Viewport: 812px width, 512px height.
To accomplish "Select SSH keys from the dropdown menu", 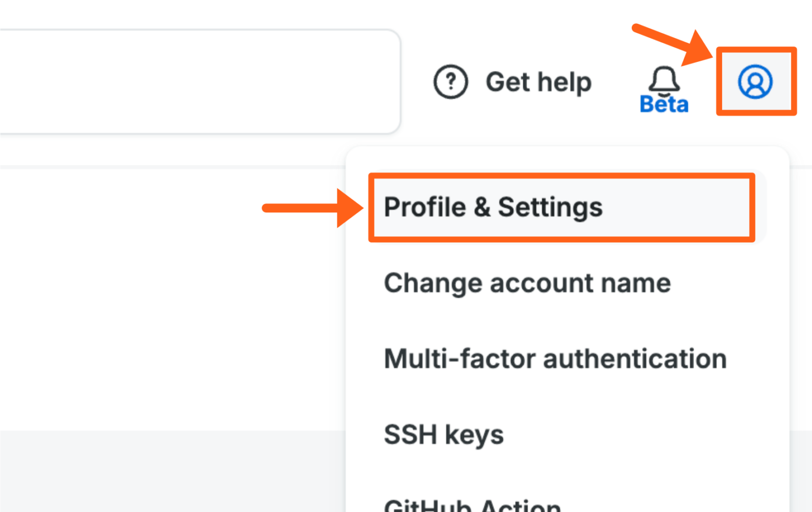I will pyautogui.click(x=444, y=434).
